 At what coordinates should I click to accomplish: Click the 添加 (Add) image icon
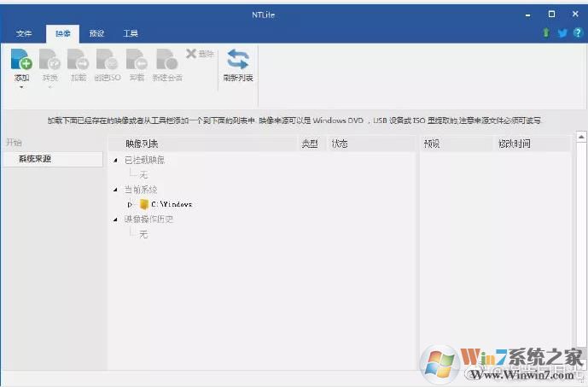click(21, 59)
